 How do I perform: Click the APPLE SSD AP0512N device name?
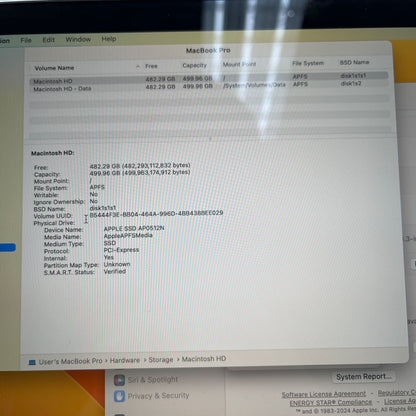[x=134, y=228]
